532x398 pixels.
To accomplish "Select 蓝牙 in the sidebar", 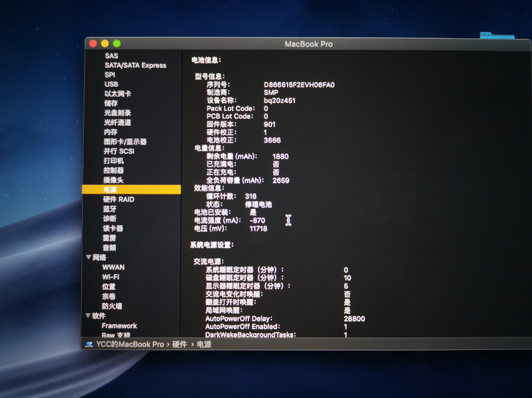I will (110, 209).
